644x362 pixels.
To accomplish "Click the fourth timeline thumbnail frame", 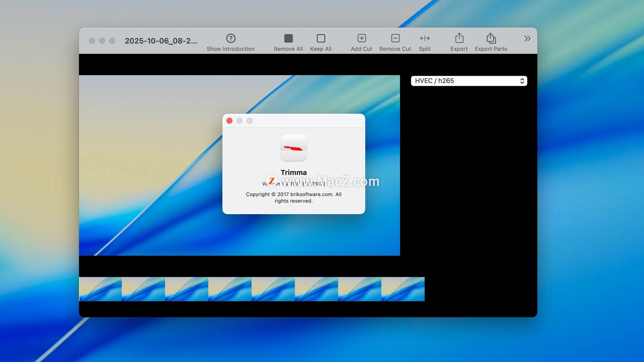I will click(230, 289).
